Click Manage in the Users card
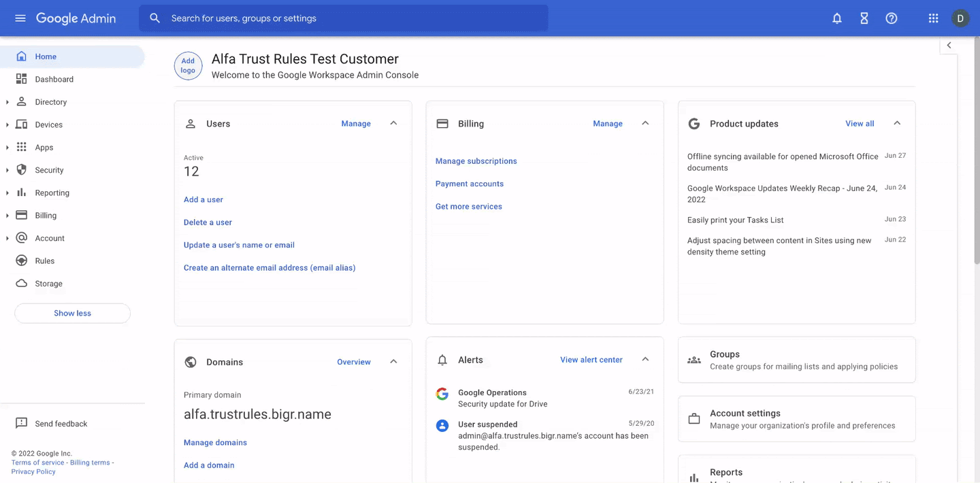 356,124
